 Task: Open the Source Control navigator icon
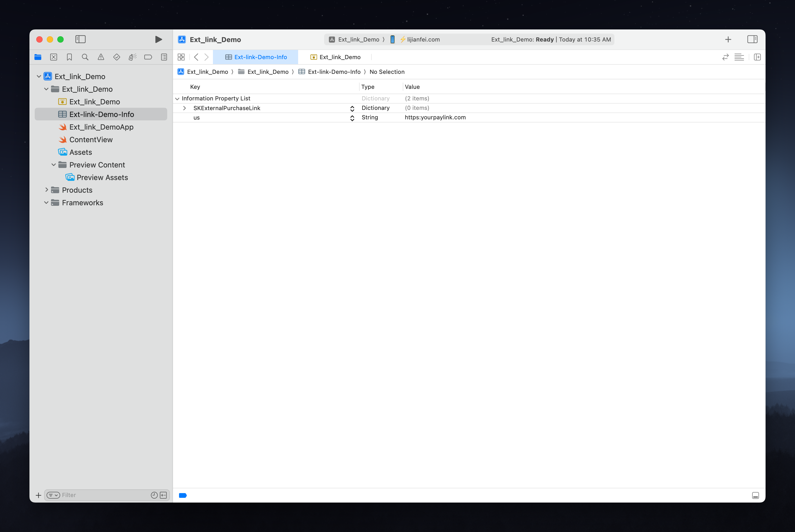click(54, 57)
